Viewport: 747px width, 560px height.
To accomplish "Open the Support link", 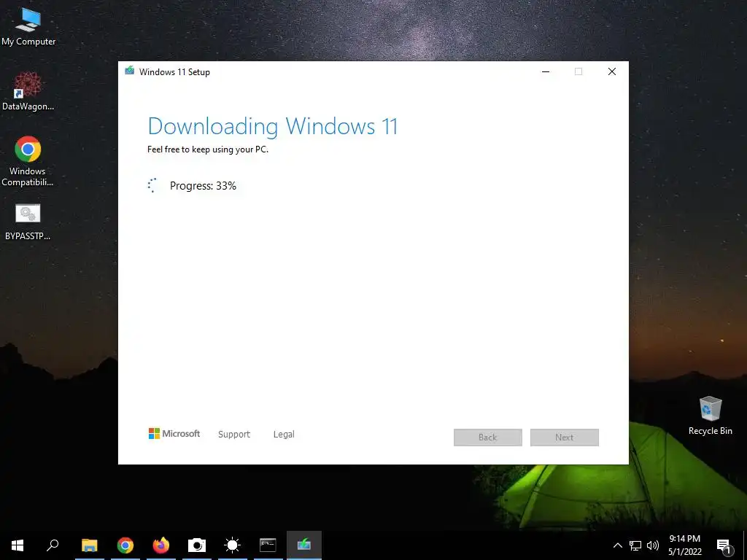I will (234, 435).
